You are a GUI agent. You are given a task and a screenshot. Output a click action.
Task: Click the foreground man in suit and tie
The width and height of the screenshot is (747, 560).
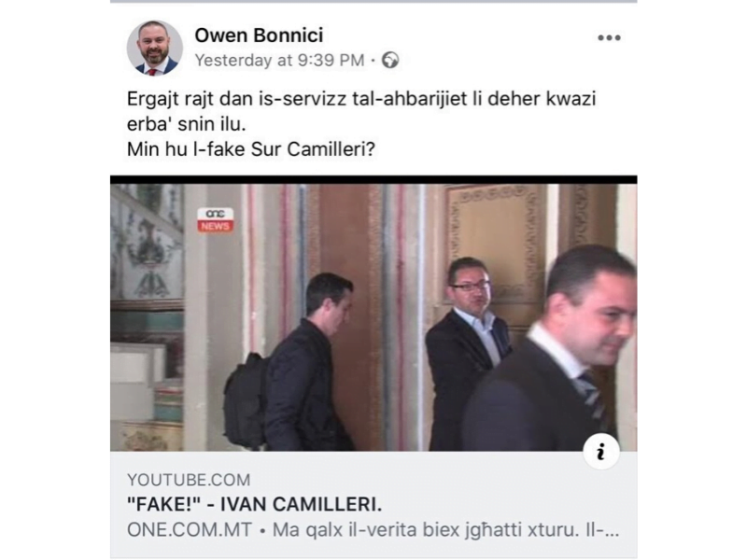tap(553, 353)
